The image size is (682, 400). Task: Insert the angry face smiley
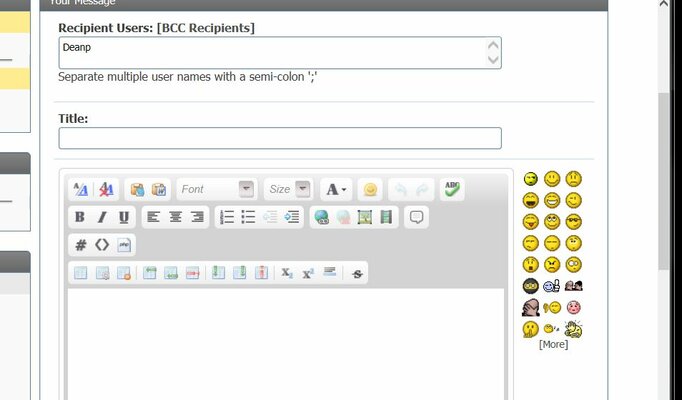click(x=552, y=265)
